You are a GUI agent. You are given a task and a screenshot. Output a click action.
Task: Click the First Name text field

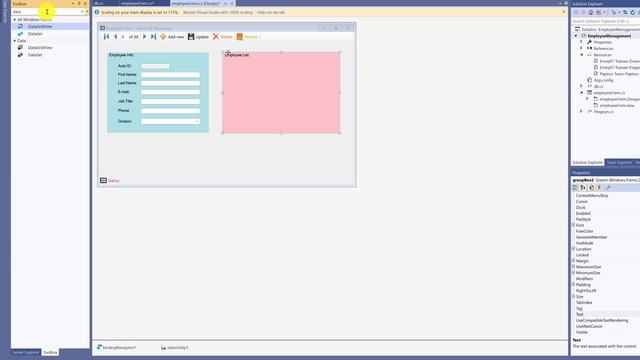coord(171,75)
